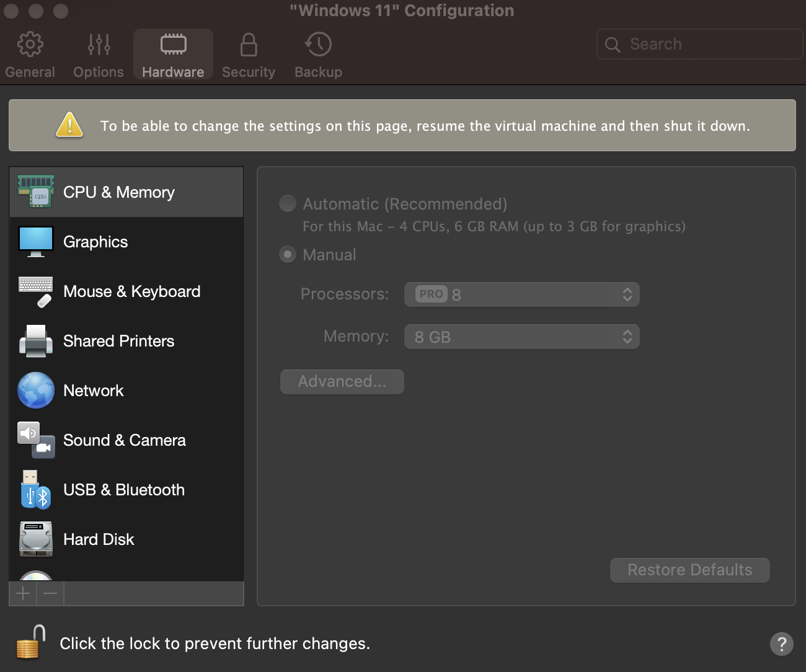Select the Mouse & Keyboard label
The image size is (806, 672).
[x=132, y=291]
